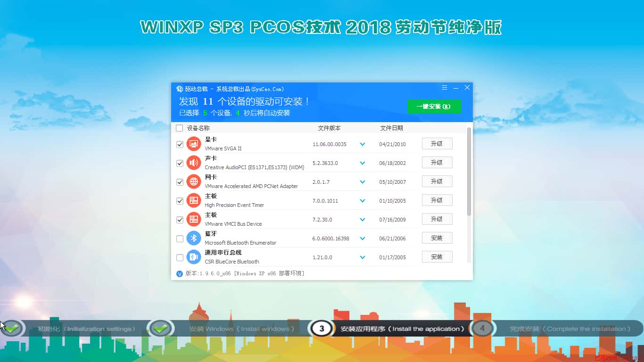Screen dimensions: 644x362
Task: Click 升级 for VMware VMCI Bus Device
Action: (437, 219)
